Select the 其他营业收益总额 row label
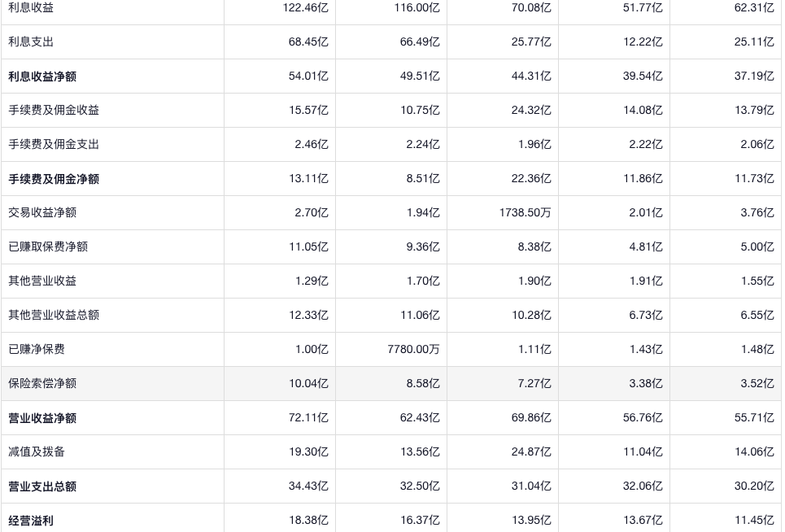 [x=54, y=315]
